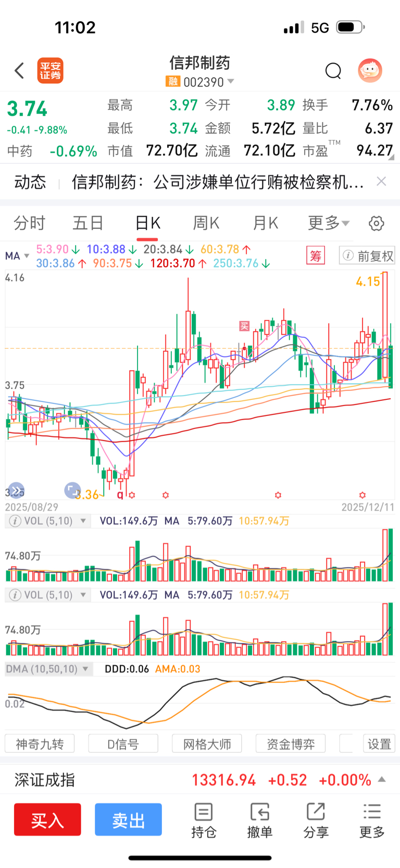Expand the 深证成指 index bar arrow

coord(382,780)
